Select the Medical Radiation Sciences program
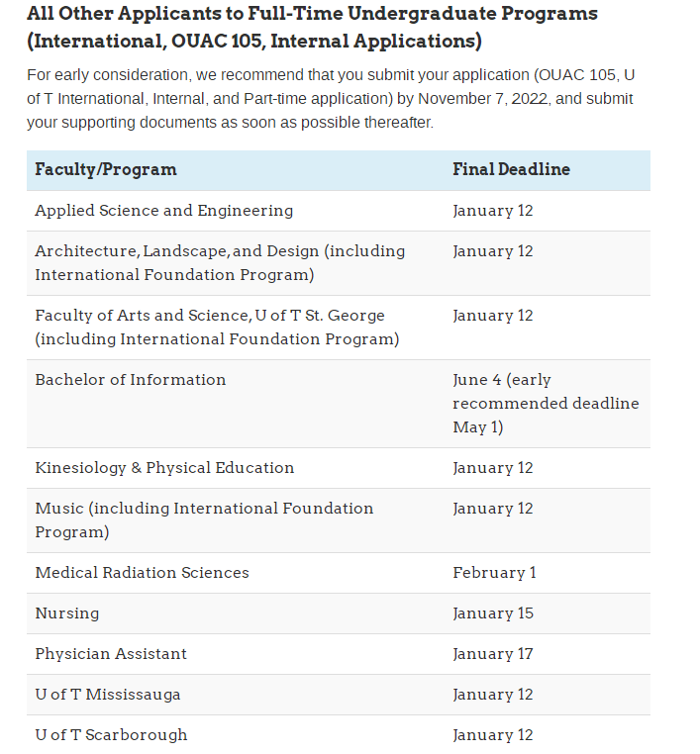The width and height of the screenshot is (700, 754). [x=142, y=573]
